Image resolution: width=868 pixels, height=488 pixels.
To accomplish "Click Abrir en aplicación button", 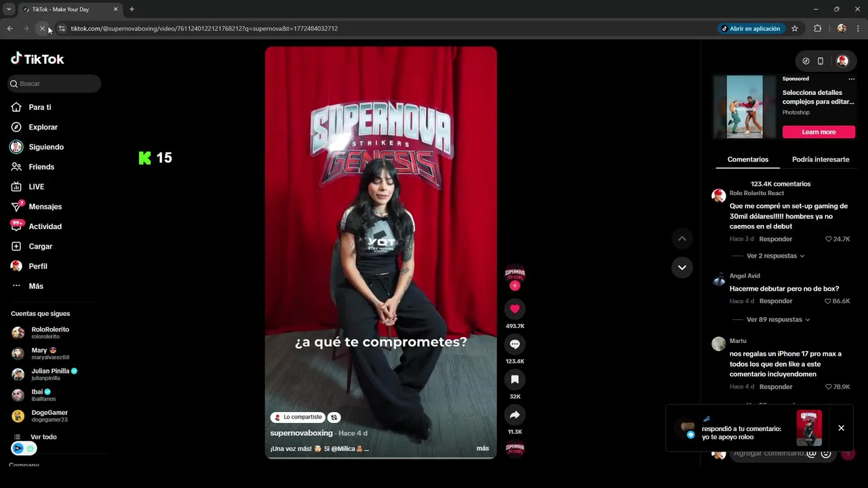I will click(751, 28).
